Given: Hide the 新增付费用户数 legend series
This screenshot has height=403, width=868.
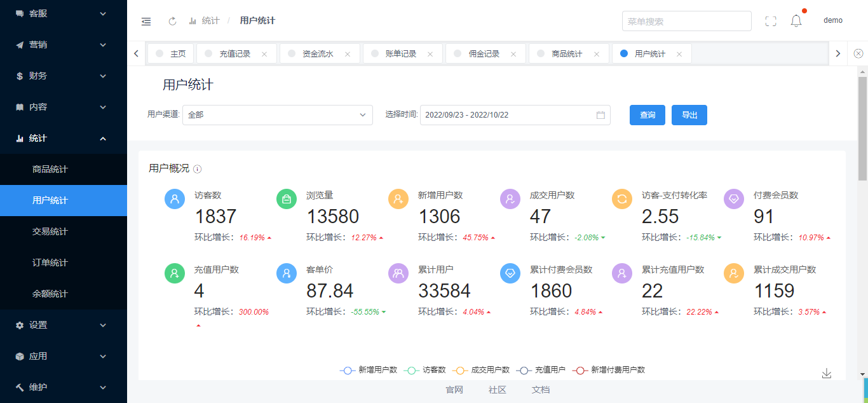Looking at the screenshot, I should click(609, 370).
